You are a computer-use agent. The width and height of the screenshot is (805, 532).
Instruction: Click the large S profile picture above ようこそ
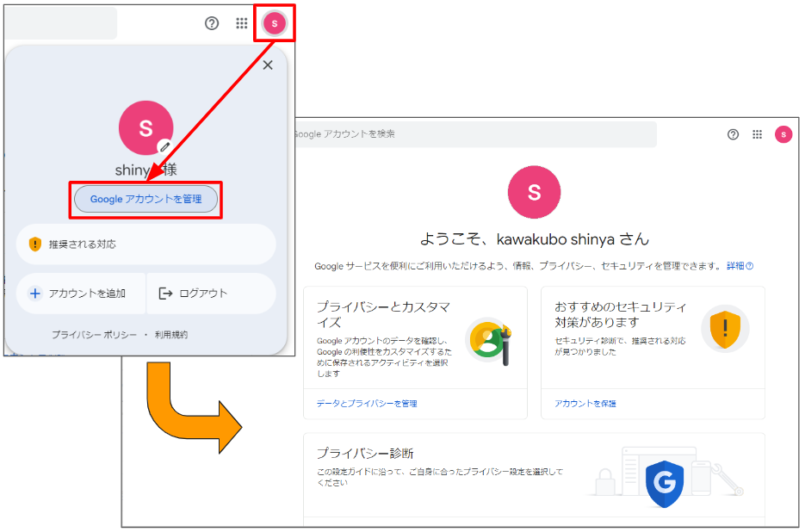[x=534, y=192]
